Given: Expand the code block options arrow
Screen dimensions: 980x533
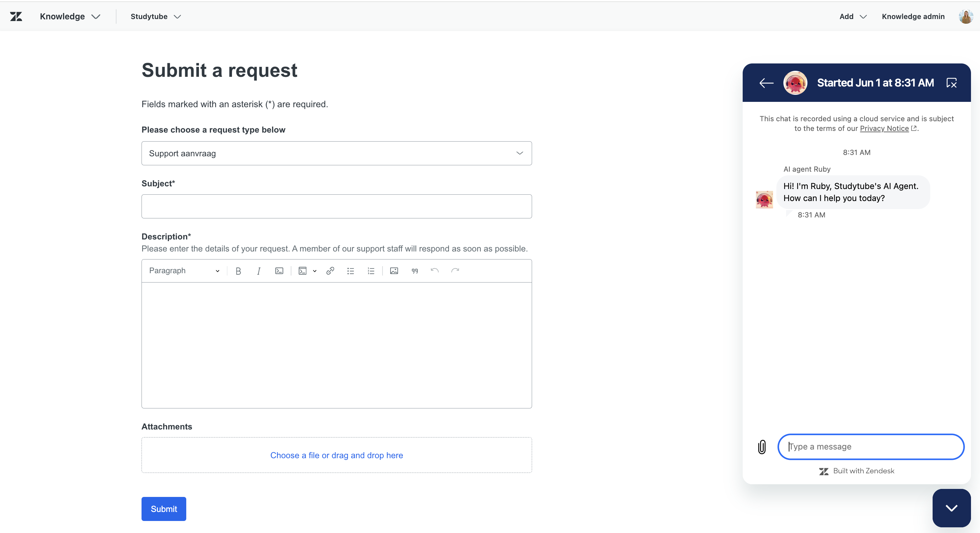Looking at the screenshot, I should pyautogui.click(x=315, y=271).
